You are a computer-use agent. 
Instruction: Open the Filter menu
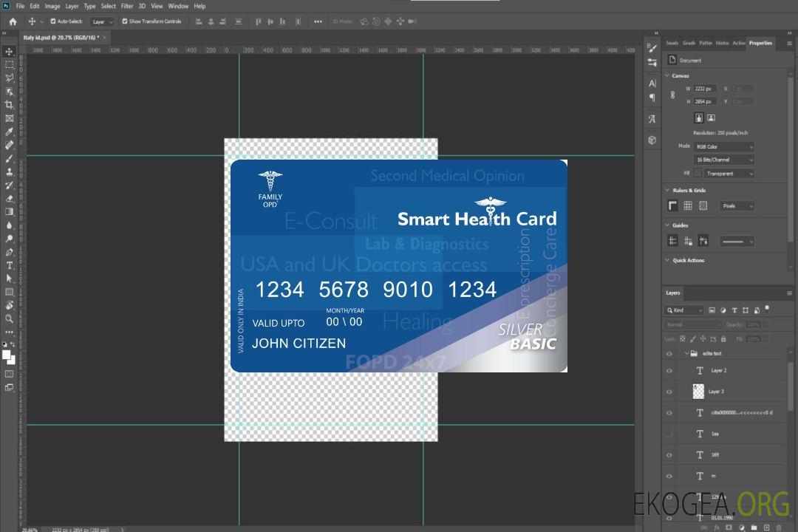point(127,6)
